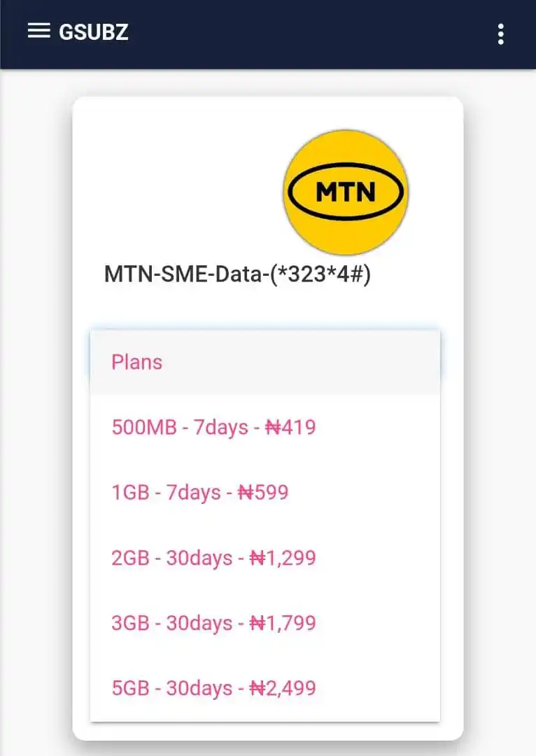The height and width of the screenshot is (756, 536).
Task: Select the 3GB - 30days plan
Action: coord(265,623)
